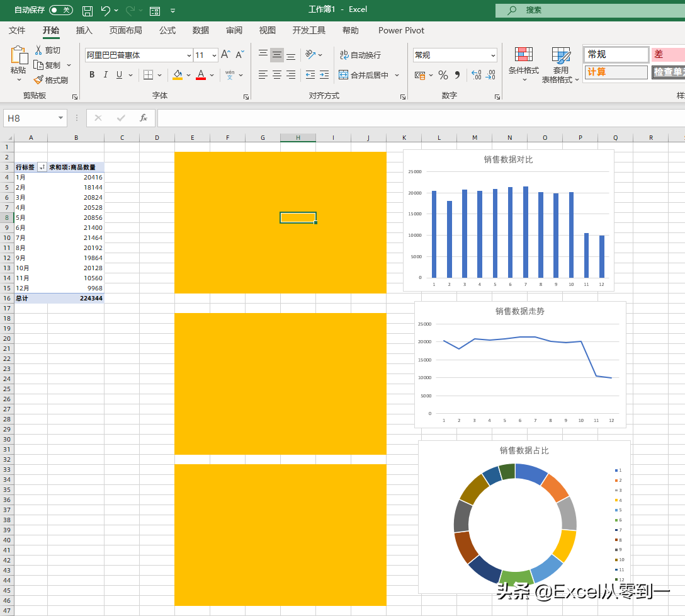
Task: Click the percent style icon
Action: (x=443, y=75)
